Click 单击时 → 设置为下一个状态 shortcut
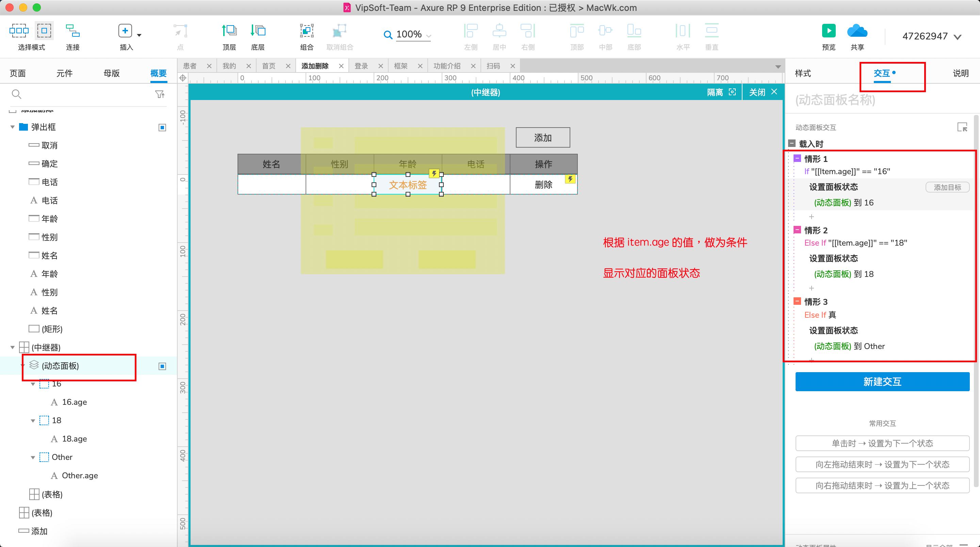Image resolution: width=980 pixels, height=547 pixels. point(882,443)
